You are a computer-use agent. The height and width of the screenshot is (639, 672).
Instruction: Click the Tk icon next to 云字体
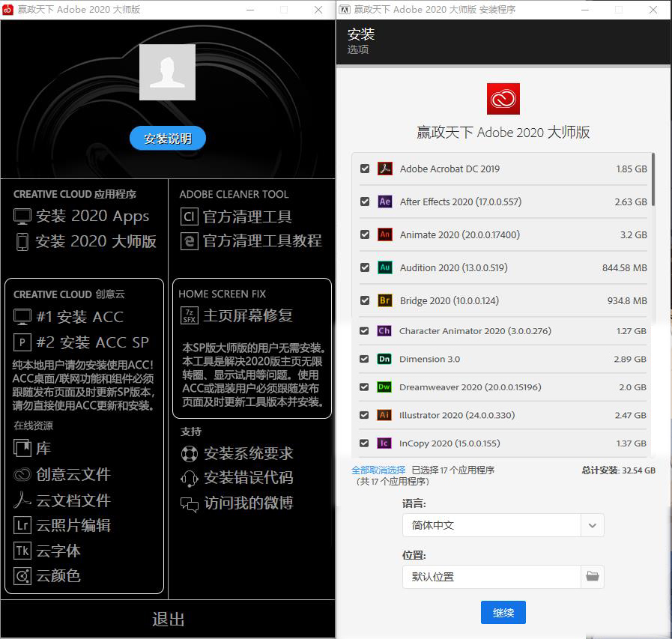(22, 551)
